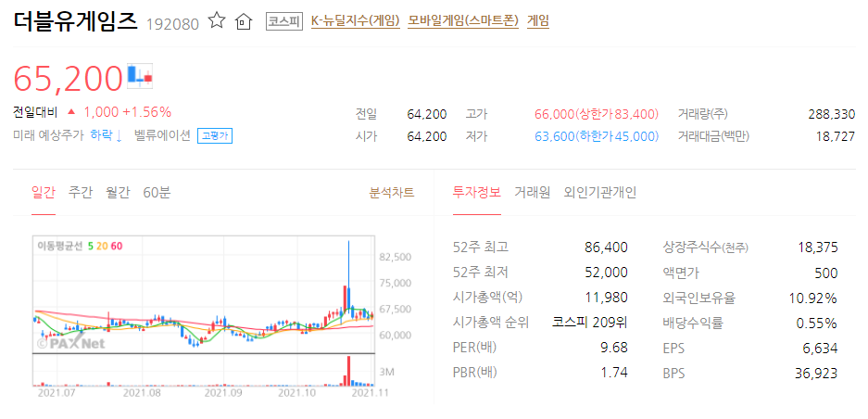Select the 투자정보 tab
The height and width of the screenshot is (419, 868).
pos(477,193)
